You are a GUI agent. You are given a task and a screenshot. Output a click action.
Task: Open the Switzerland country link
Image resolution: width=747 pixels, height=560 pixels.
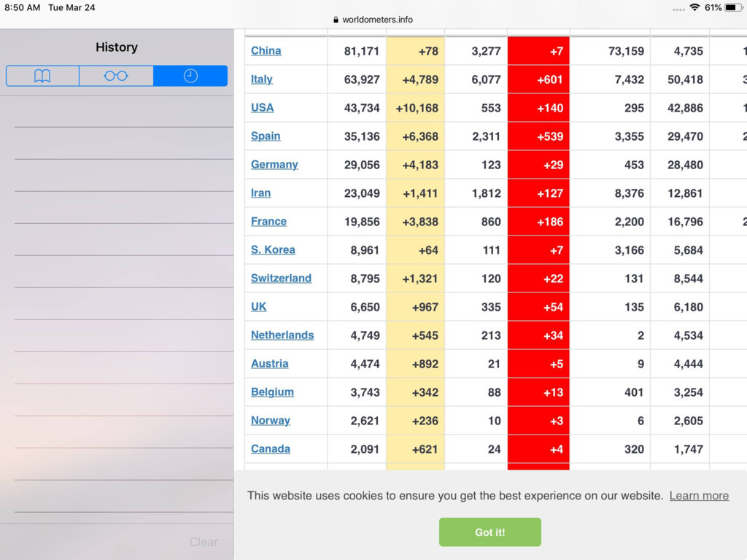281,279
